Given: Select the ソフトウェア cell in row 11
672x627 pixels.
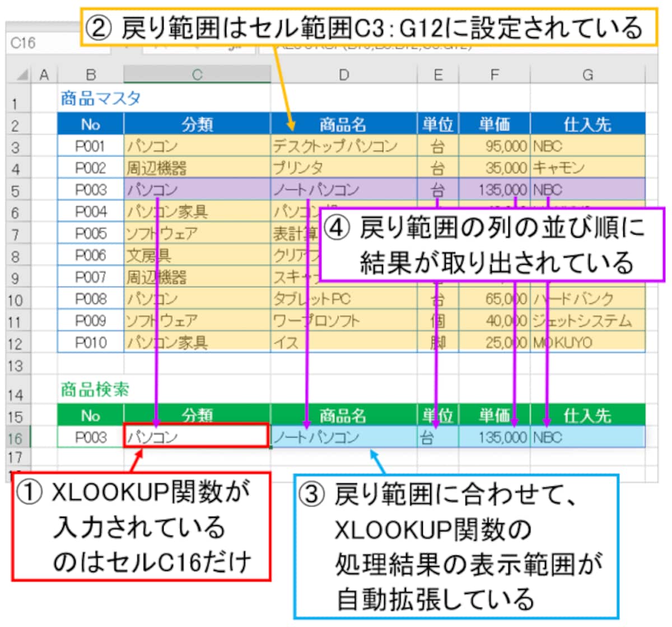Looking at the screenshot, I should [x=197, y=321].
